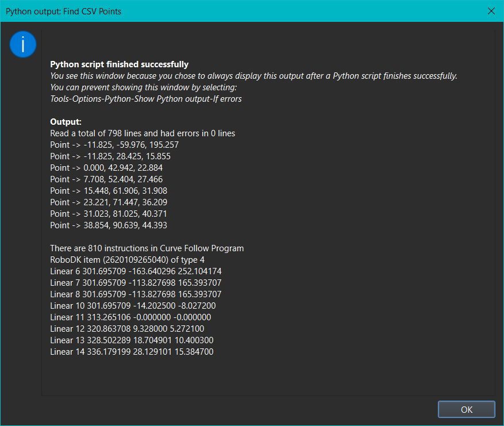Click the OK button
504x426 pixels.
pos(466,409)
